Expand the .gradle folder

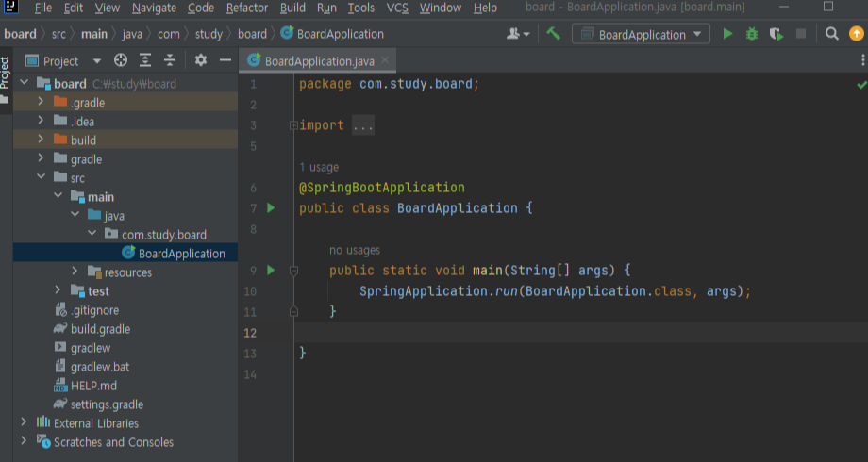[41, 102]
